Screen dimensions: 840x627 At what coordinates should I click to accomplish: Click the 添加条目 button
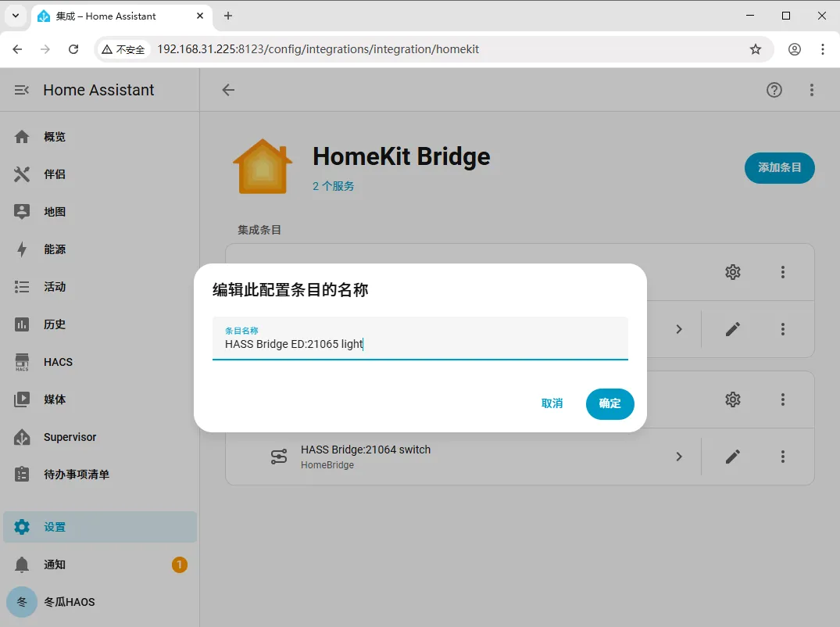(780, 168)
